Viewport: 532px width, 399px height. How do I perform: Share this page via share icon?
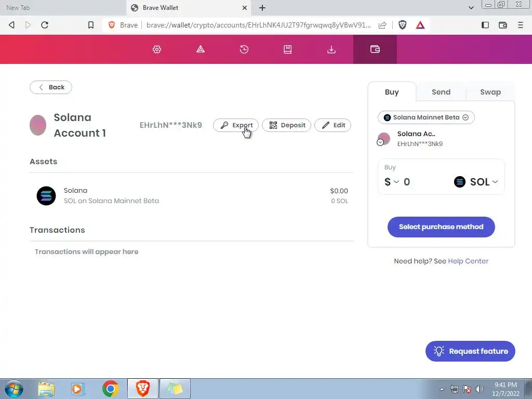pyautogui.click(x=382, y=25)
